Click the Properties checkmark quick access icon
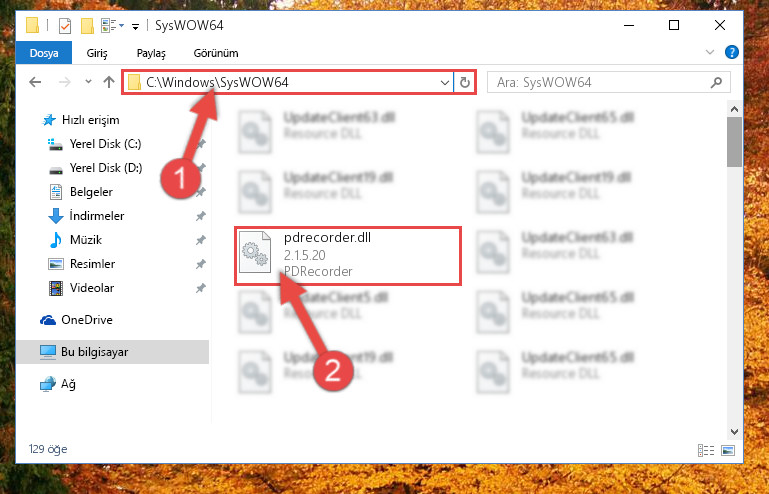The width and height of the screenshot is (769, 494). 65,26
